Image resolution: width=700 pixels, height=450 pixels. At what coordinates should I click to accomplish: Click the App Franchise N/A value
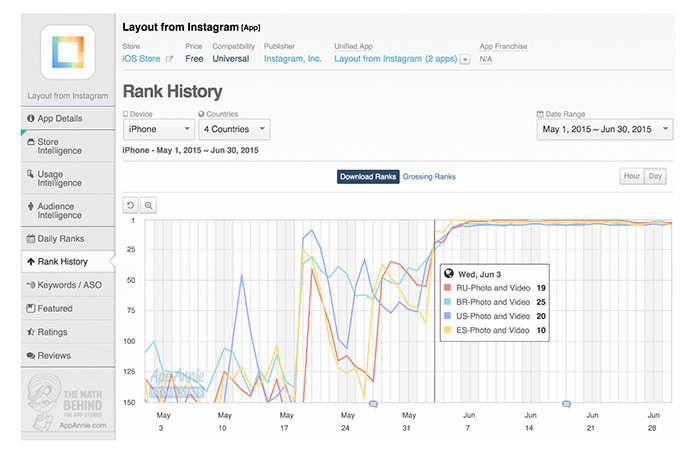(x=486, y=59)
